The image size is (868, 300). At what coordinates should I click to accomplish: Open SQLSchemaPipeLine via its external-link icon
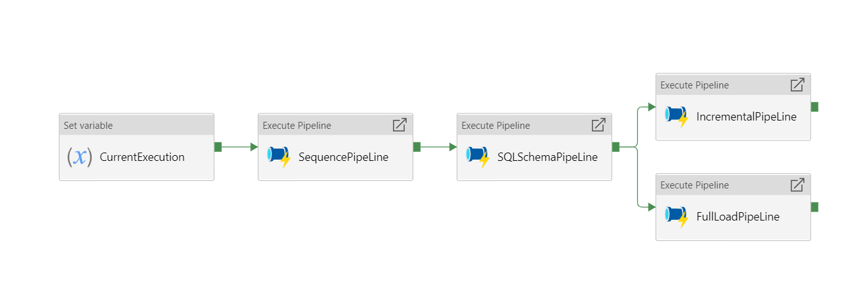598,125
